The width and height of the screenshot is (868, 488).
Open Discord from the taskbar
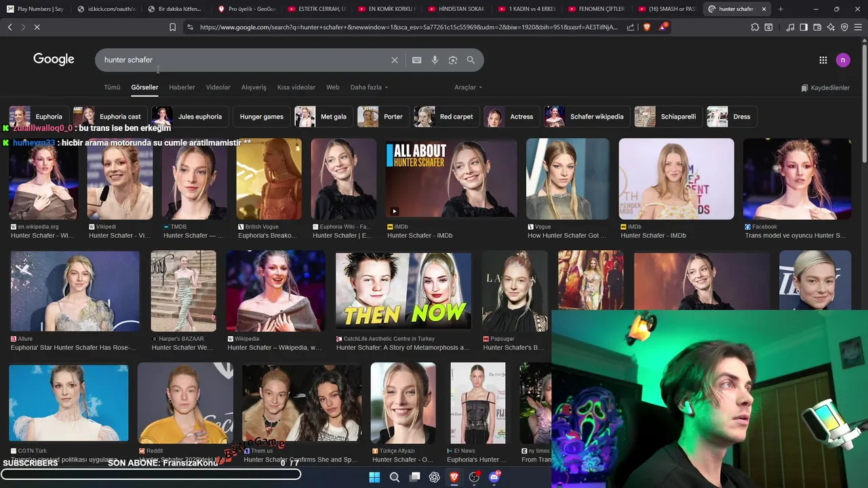tap(494, 477)
